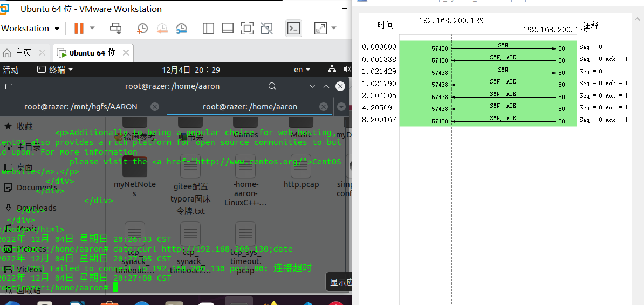
Task: Select the tcp_sys_timeout.pcap file icon
Action: pos(245,235)
